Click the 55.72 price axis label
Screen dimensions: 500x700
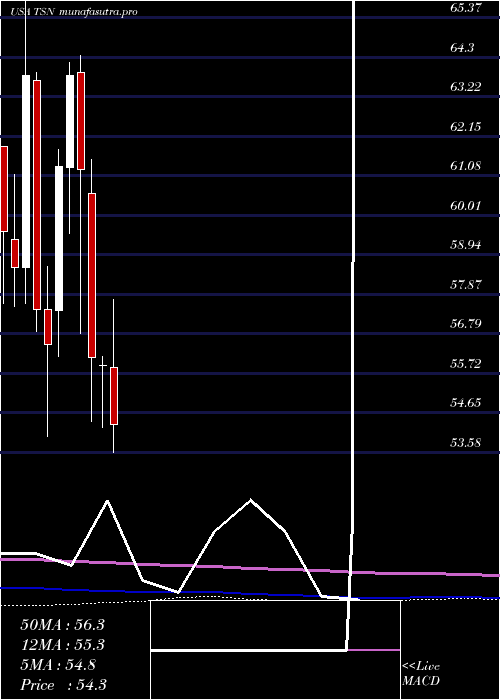pos(466,363)
